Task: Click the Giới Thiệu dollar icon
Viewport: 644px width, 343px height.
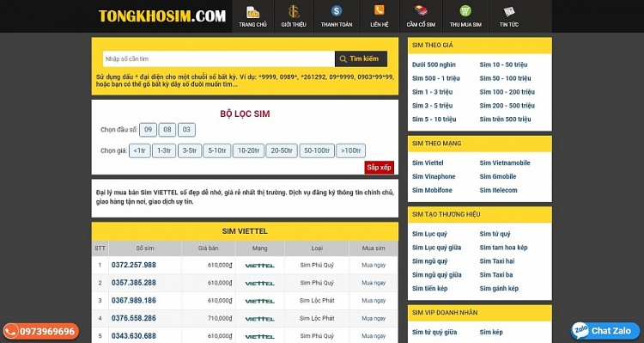Action: [294, 11]
